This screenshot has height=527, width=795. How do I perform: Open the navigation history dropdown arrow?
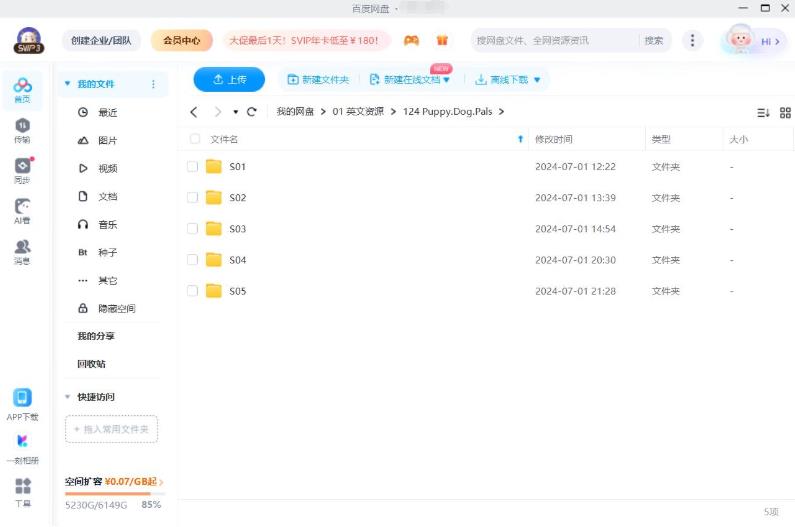pyautogui.click(x=235, y=112)
